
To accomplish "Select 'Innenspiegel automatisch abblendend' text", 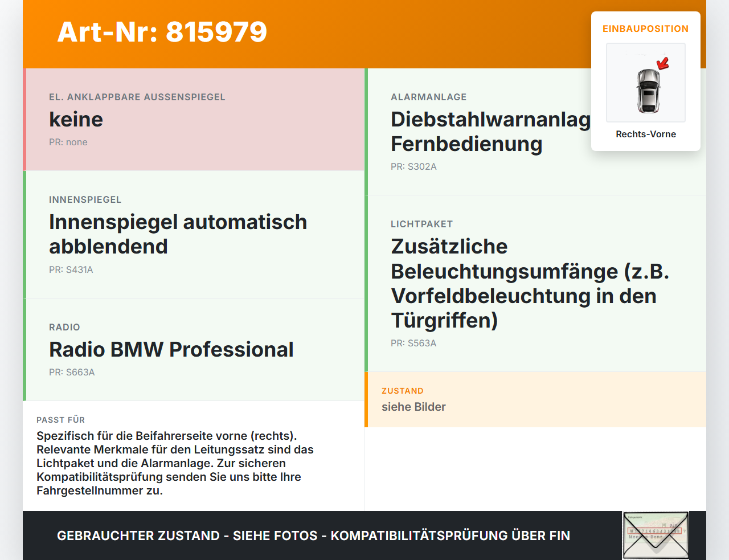I will click(178, 234).
